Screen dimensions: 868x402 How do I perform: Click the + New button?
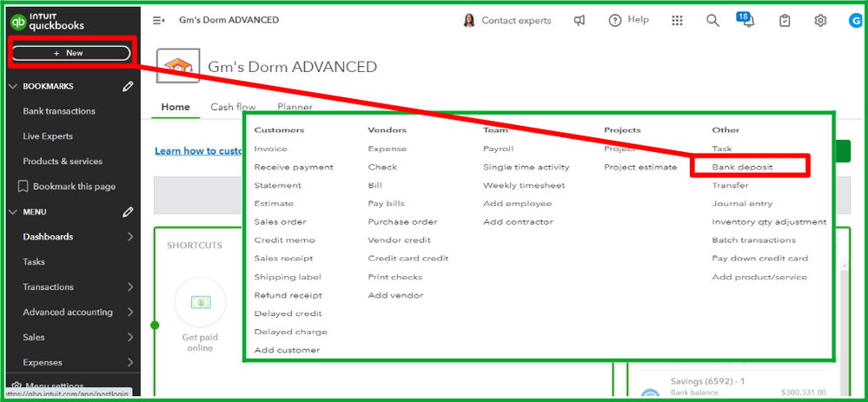71,53
